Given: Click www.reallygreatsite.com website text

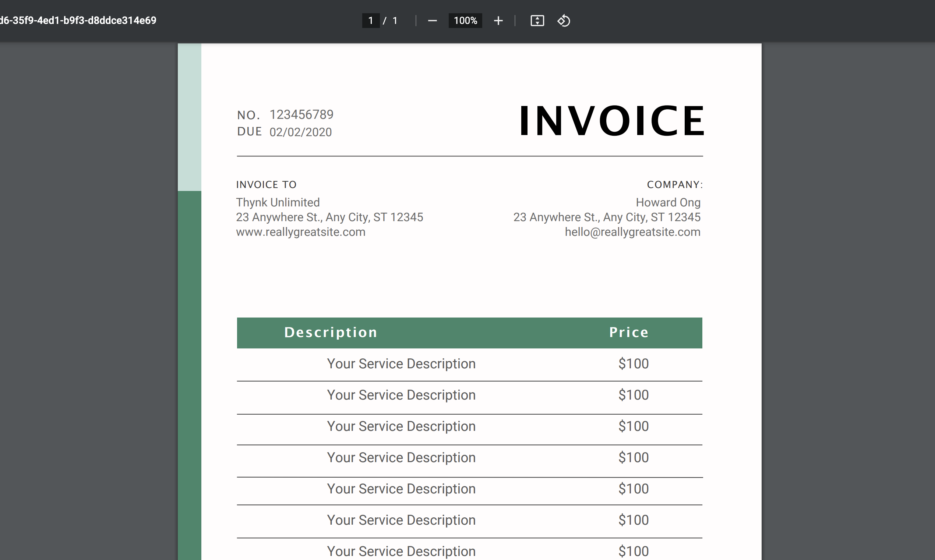Looking at the screenshot, I should click(301, 232).
